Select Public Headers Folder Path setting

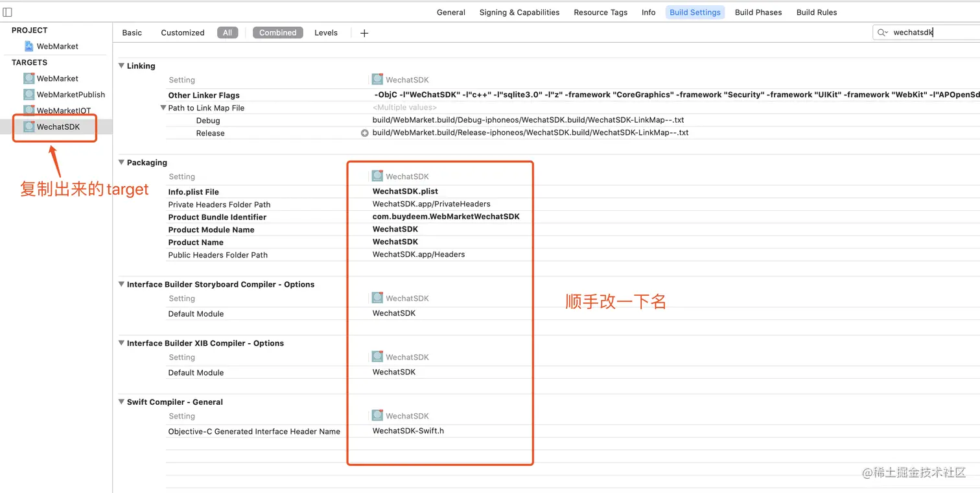pos(218,255)
